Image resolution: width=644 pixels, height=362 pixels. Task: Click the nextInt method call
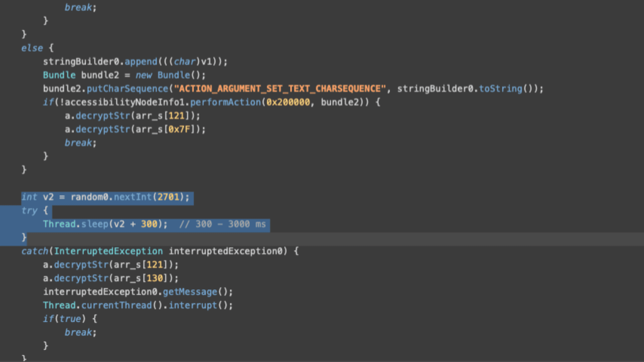[x=132, y=197]
